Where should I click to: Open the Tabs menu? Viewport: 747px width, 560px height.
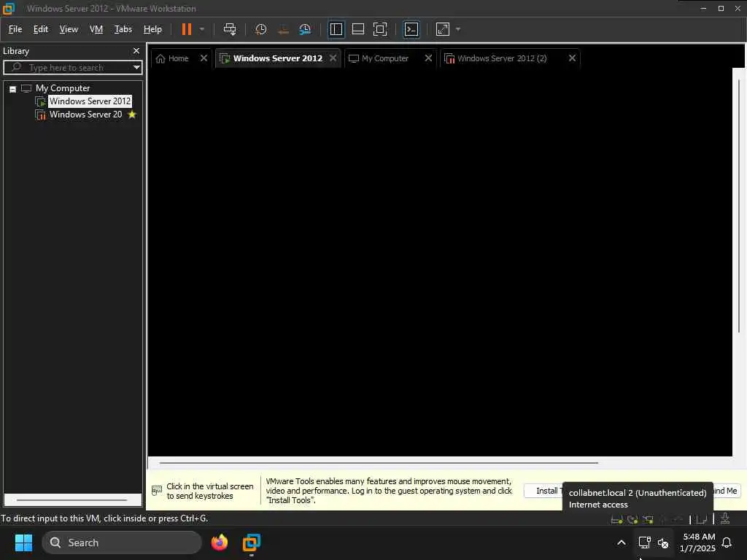pyautogui.click(x=123, y=29)
